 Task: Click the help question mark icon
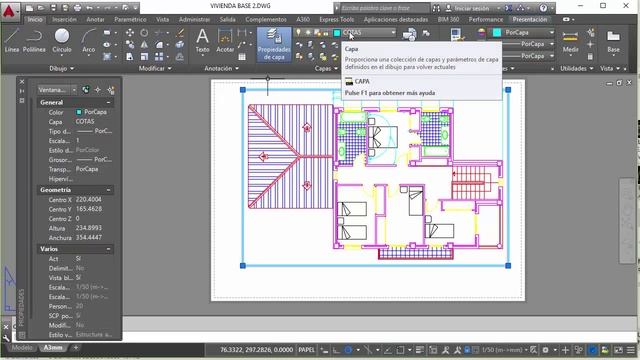click(543, 8)
